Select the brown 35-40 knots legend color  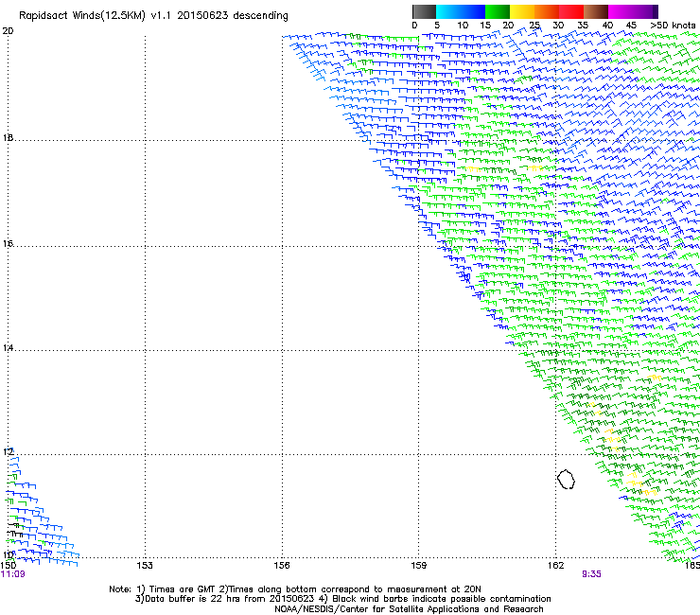click(x=596, y=11)
